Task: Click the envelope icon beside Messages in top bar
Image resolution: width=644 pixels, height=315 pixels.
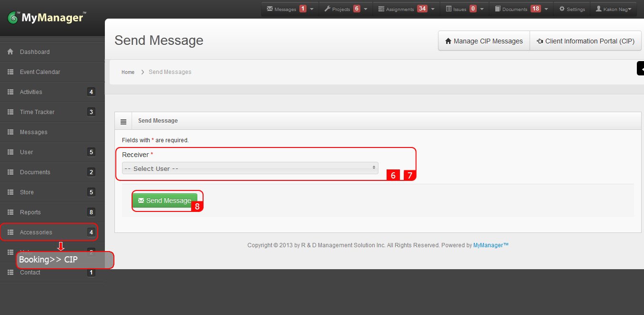Action: 270,9
